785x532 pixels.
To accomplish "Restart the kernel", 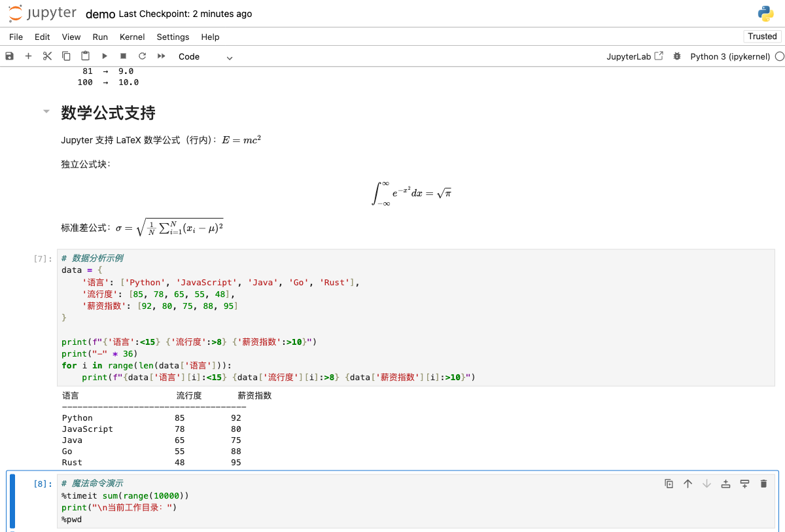I will pyautogui.click(x=142, y=56).
